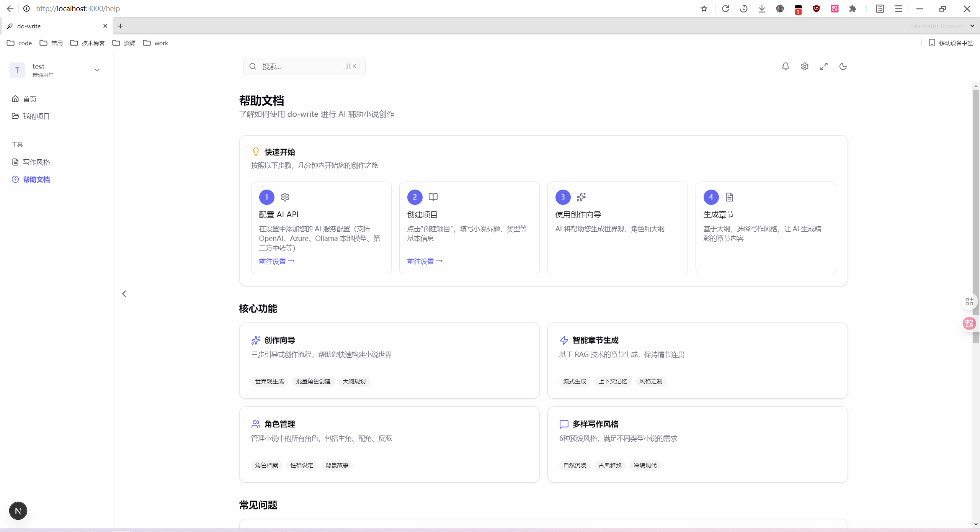Click the notification bell icon
The height and width of the screenshot is (532, 980).
[x=785, y=66]
